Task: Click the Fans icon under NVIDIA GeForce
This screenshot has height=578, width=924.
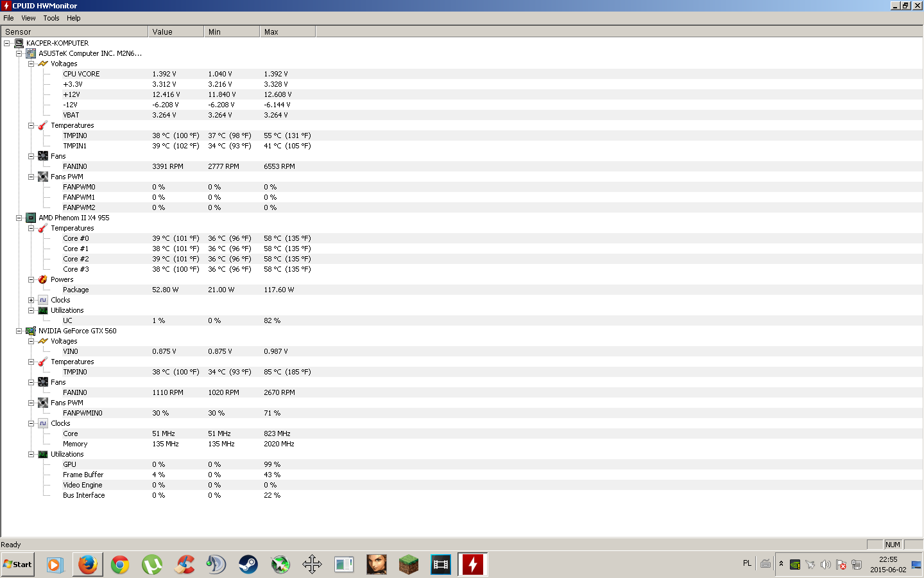Action: 43,382
